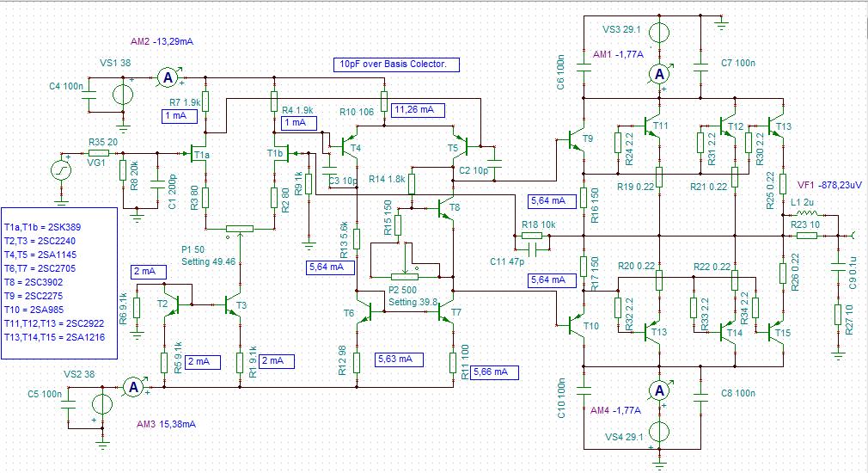The image size is (868, 473).
Task: Click the 'R14 1.8k' label
Action: [x=387, y=179]
